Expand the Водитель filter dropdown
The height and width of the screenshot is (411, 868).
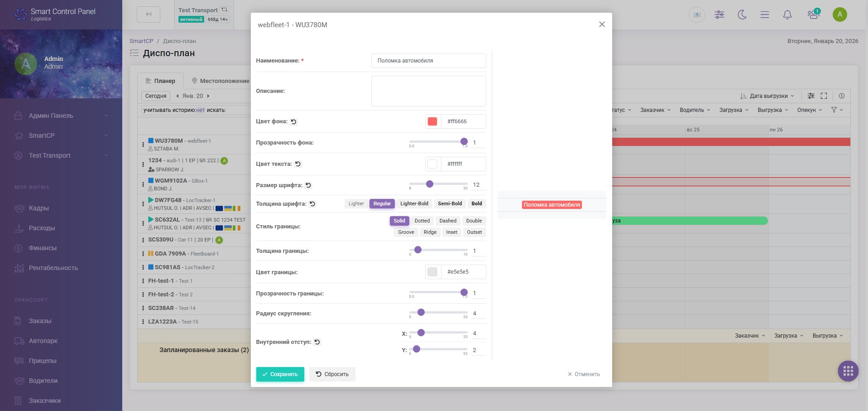click(695, 110)
